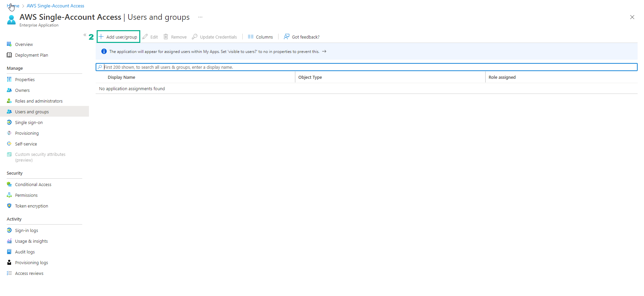Screen dimensions: 644x296
Task: Click the Overview grid icon in sidebar
Action: pyautogui.click(x=9, y=44)
